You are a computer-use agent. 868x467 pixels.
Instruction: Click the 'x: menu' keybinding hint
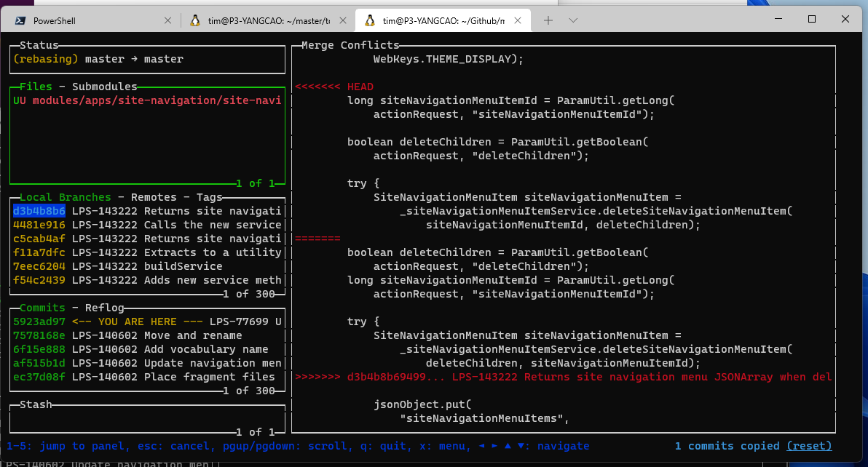pyautogui.click(x=445, y=446)
